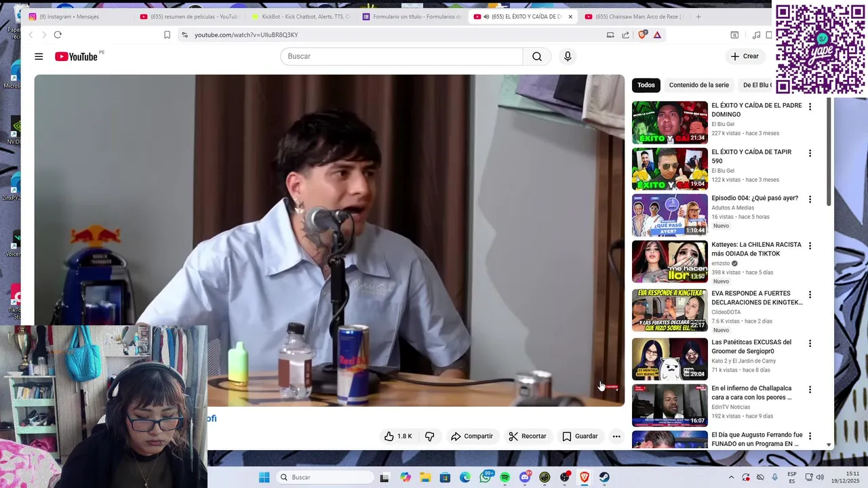Share page via address bar share icon
The width and height of the screenshot is (868, 488).
[x=625, y=35]
